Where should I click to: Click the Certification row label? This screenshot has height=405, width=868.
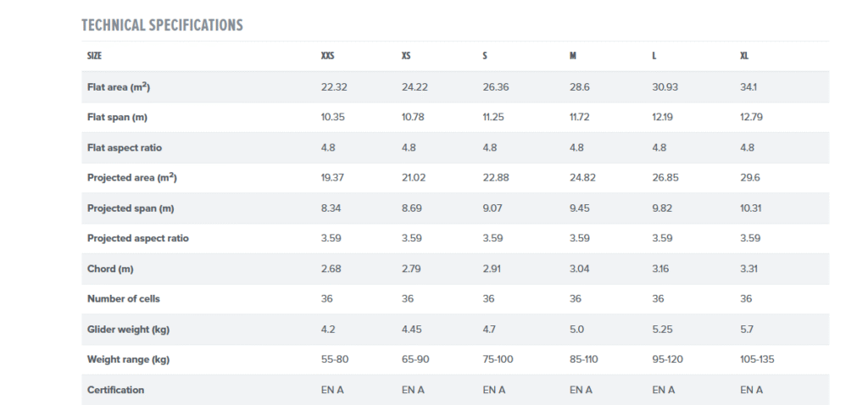click(115, 390)
